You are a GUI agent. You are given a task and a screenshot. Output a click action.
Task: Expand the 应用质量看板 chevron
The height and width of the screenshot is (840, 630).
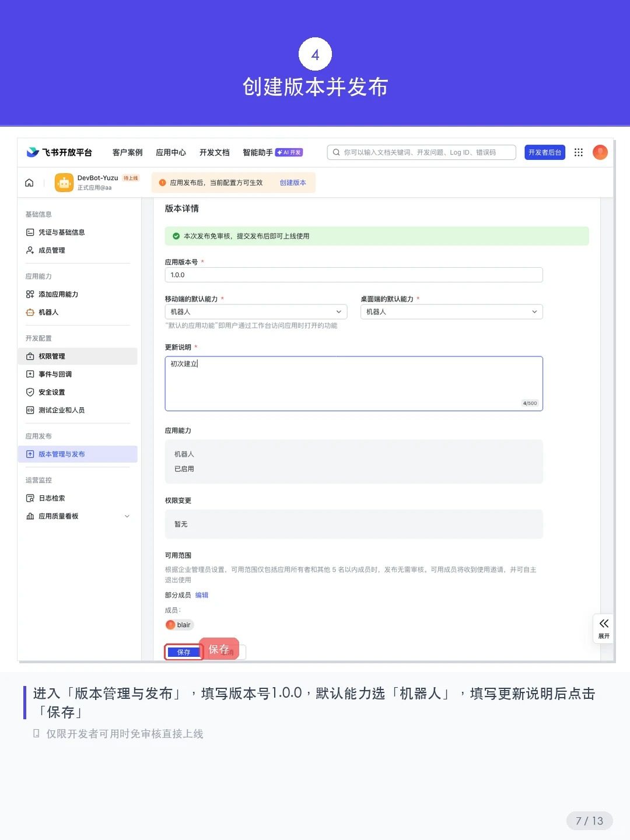(x=127, y=516)
